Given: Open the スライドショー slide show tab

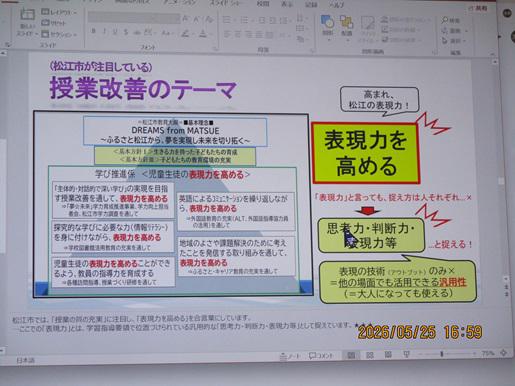Looking at the screenshot, I should (x=225, y=3).
